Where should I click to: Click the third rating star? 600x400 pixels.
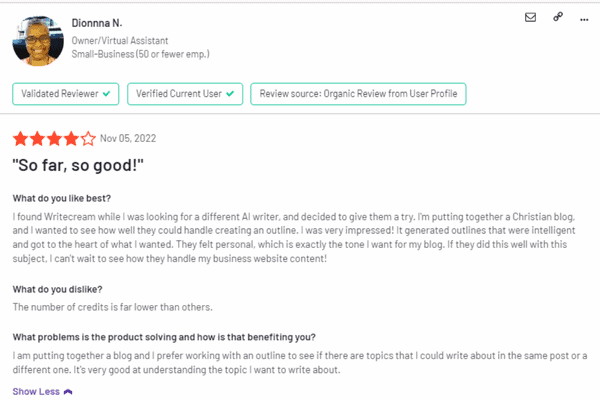click(x=55, y=138)
